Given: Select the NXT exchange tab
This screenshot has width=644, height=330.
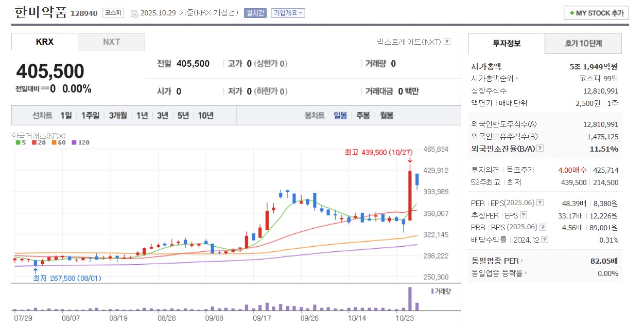Looking at the screenshot, I should [111, 42].
